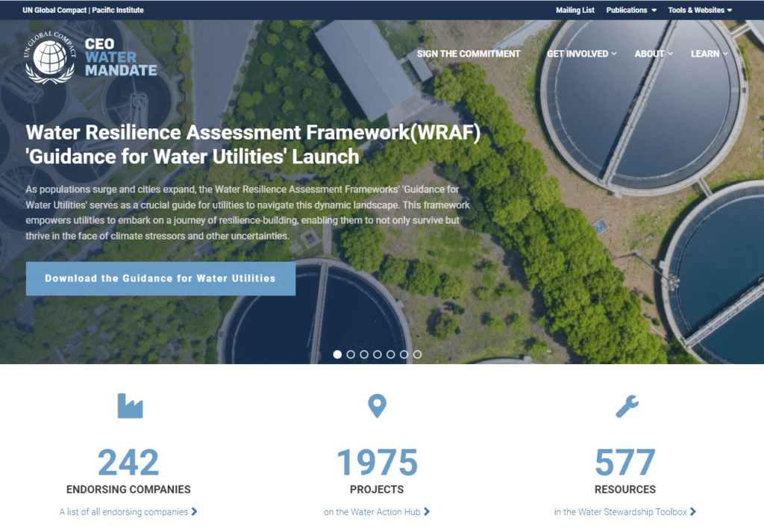Viewport: 764px width, 532px height.
Task: Click the ENDORSING COMPANIES label
Action: (128, 489)
